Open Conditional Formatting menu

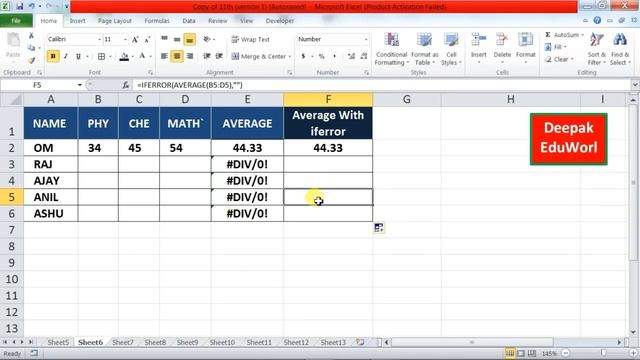coord(391,49)
